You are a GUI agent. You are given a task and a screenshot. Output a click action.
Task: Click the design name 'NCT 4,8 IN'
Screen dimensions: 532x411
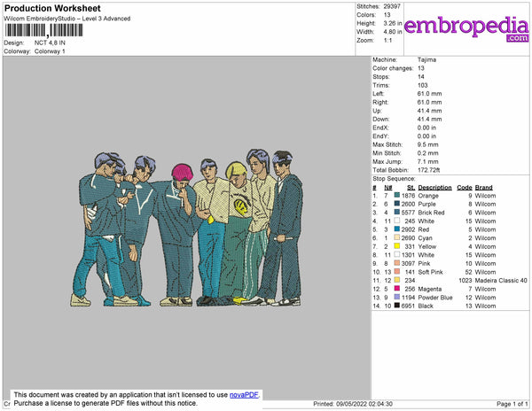(50, 43)
